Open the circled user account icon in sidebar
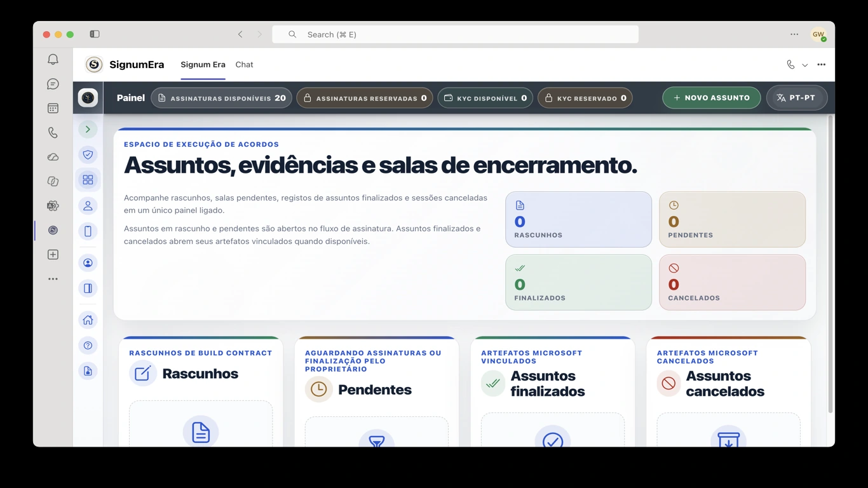This screenshot has width=868, height=488. coord(88,263)
